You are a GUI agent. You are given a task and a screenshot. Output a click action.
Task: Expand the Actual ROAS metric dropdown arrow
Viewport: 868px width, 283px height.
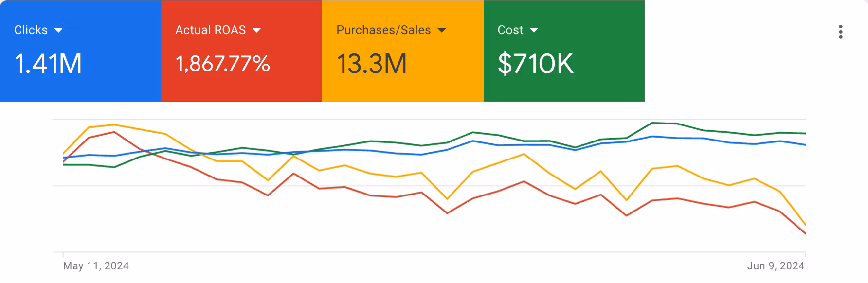(x=256, y=30)
